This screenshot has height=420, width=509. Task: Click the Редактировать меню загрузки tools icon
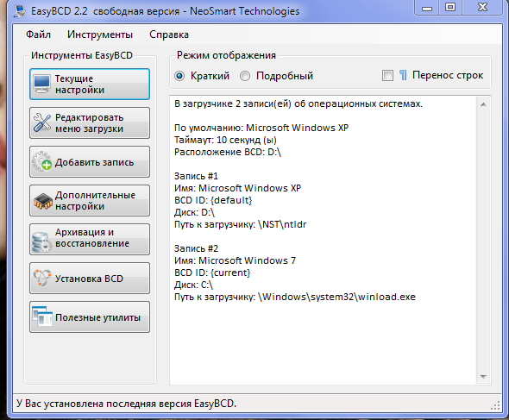42,122
